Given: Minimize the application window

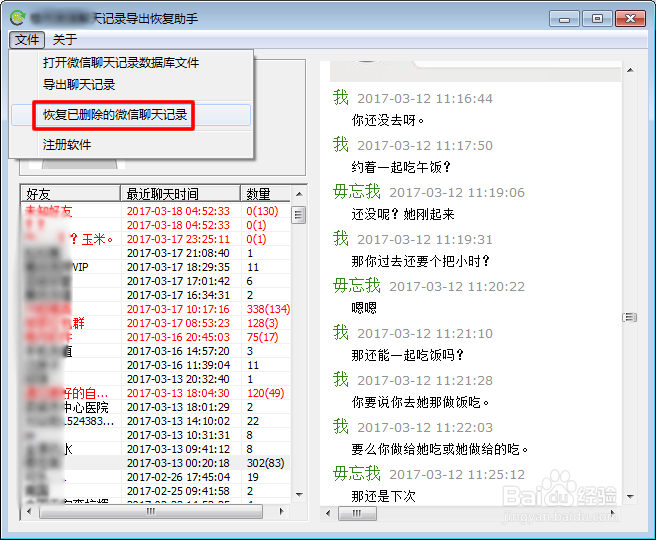Looking at the screenshot, I should (x=564, y=19).
